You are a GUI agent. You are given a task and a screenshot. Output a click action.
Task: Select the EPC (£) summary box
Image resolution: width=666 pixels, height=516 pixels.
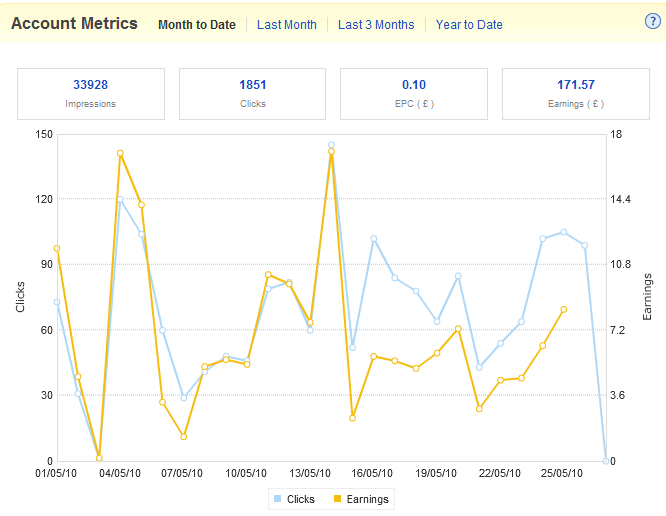point(413,93)
